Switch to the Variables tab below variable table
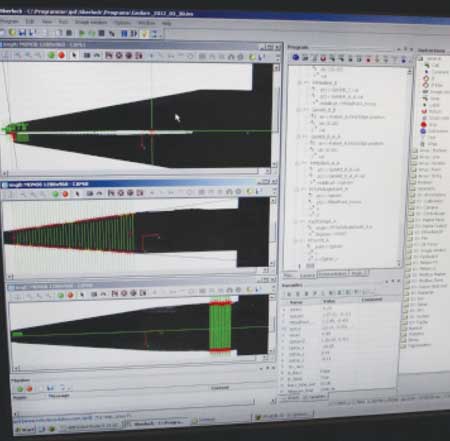Screen dimensions: 450x441 tap(315, 397)
